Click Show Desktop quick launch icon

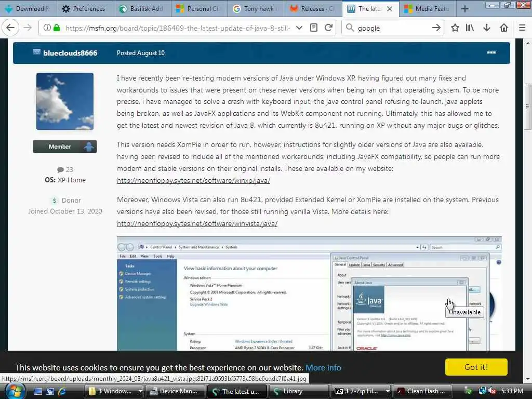37,392
